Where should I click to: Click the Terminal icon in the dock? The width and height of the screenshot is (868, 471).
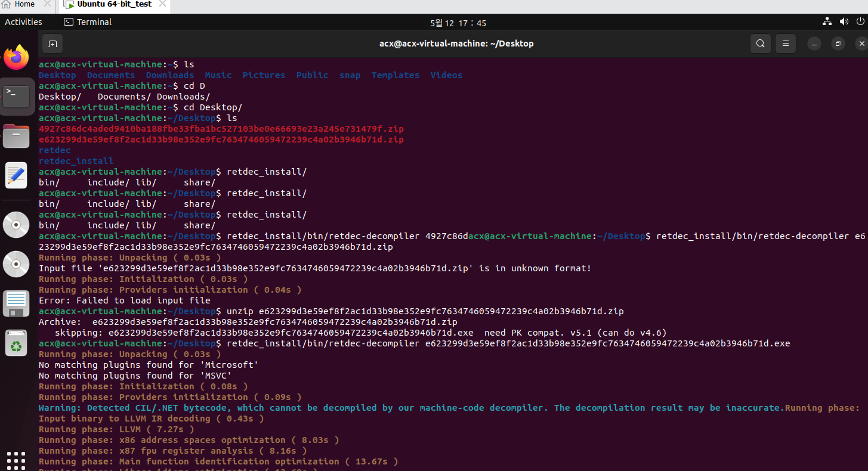click(16, 96)
